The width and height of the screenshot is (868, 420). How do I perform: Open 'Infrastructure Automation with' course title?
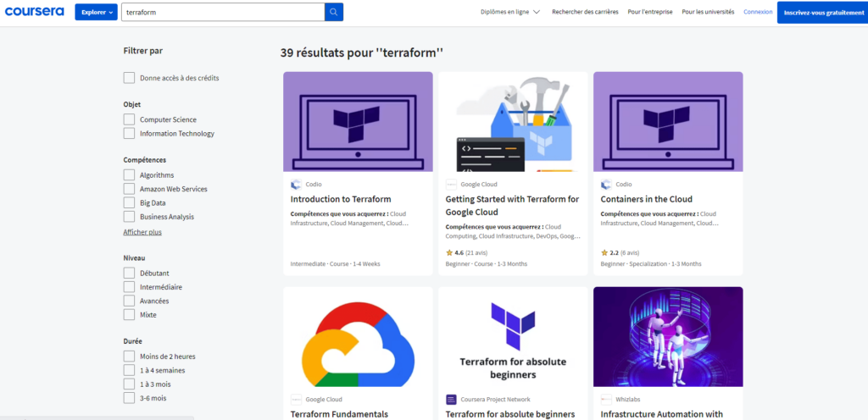pos(661,414)
